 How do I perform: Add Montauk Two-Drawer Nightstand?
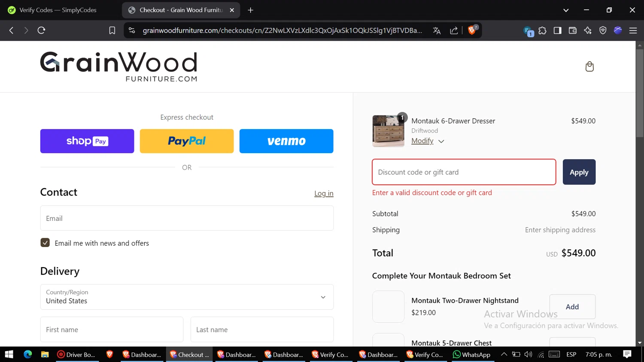click(x=572, y=307)
